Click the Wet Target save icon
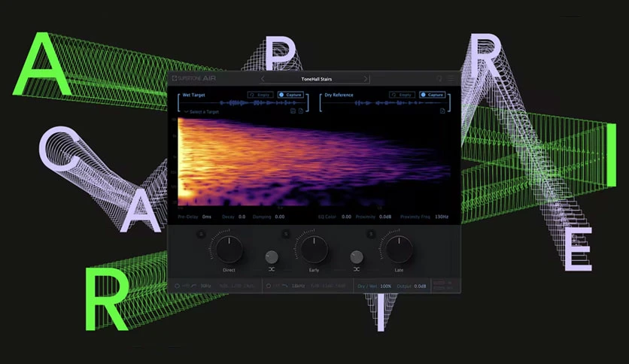The image size is (629, 364). 293,111
